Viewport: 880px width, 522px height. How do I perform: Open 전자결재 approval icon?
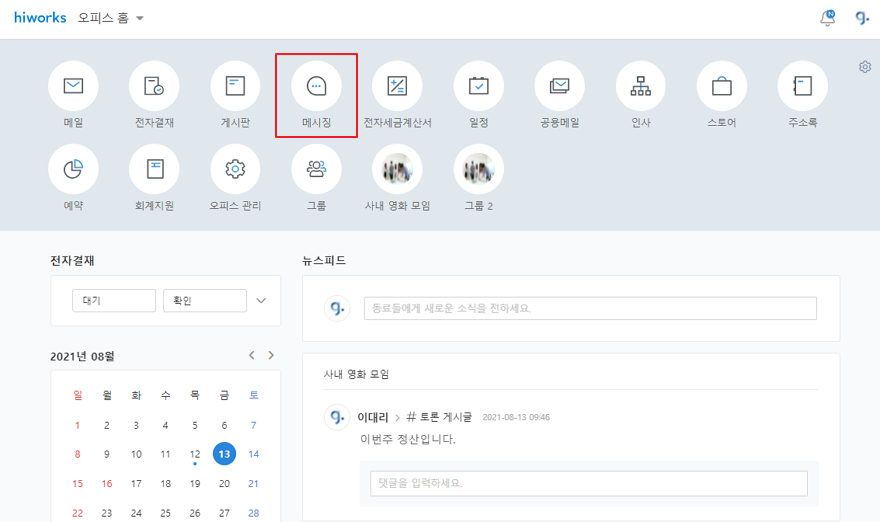point(154,86)
